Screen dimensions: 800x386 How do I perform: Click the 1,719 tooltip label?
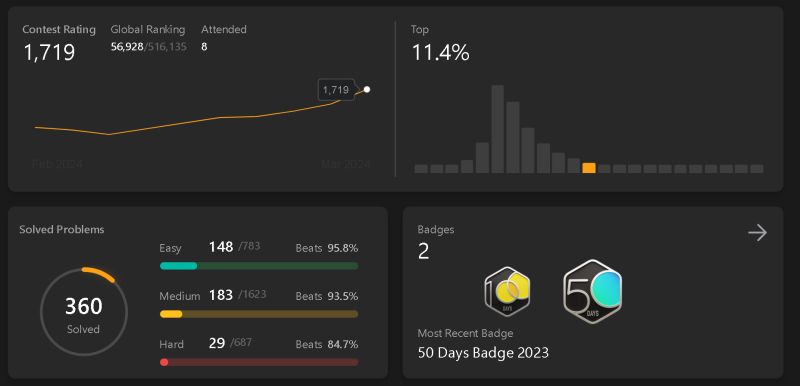click(x=336, y=90)
